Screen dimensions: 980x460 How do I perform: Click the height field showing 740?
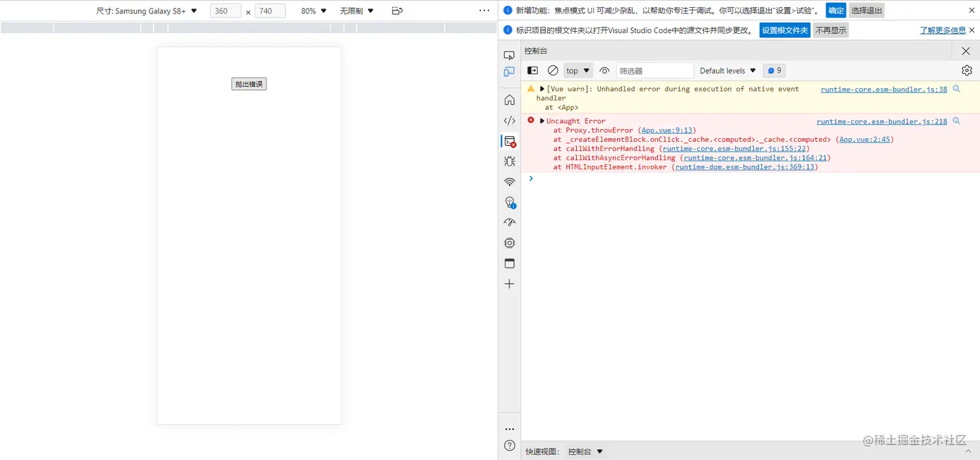270,11
